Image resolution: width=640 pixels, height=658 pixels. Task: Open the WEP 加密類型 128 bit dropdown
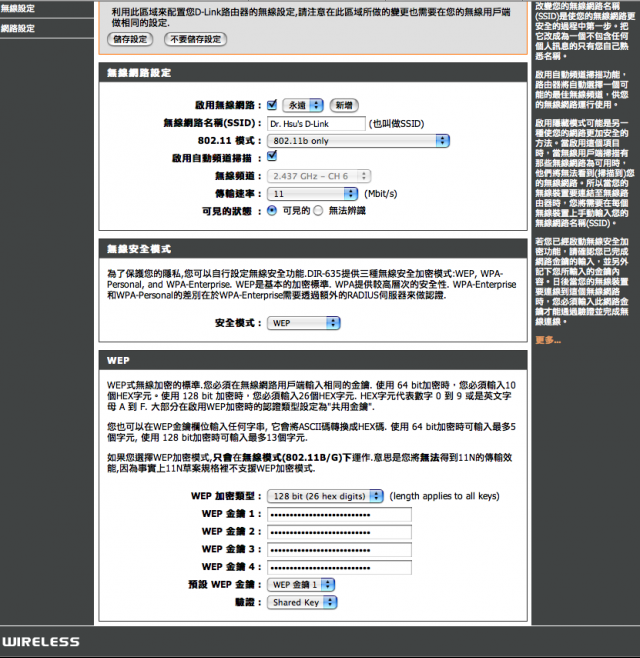coord(325,496)
